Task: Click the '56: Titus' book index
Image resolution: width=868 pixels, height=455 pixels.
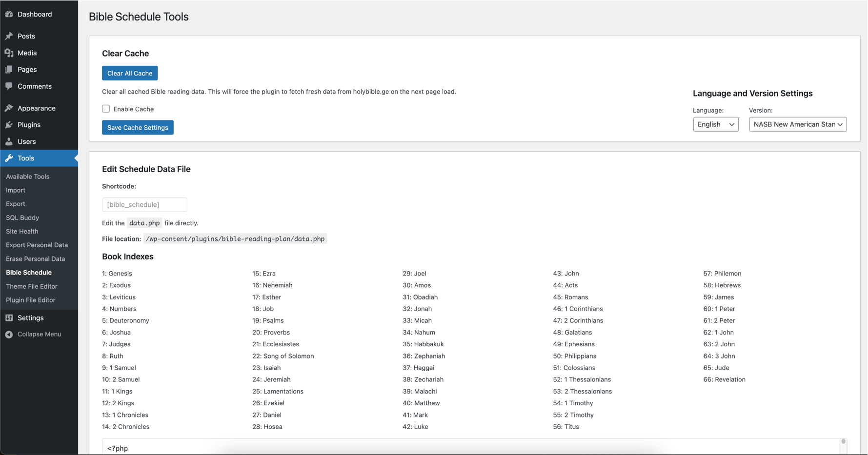Action: (x=566, y=427)
